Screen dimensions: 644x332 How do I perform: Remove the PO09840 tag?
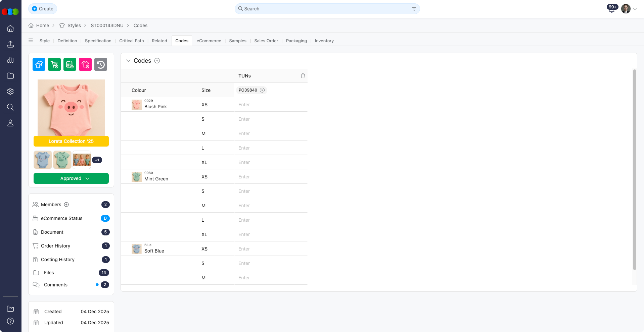tap(262, 90)
